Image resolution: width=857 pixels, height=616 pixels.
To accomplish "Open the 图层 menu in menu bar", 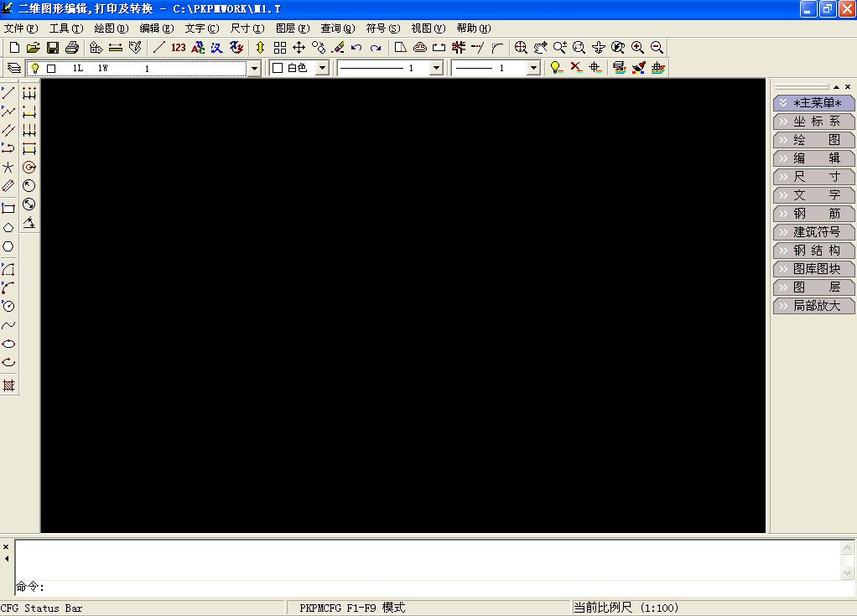I will [292, 28].
